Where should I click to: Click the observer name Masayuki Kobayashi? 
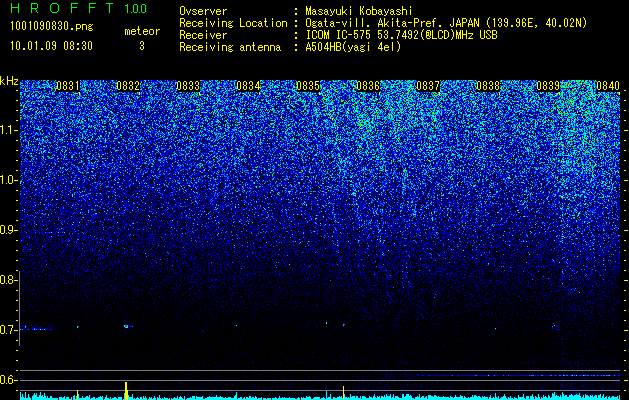[x=358, y=11]
